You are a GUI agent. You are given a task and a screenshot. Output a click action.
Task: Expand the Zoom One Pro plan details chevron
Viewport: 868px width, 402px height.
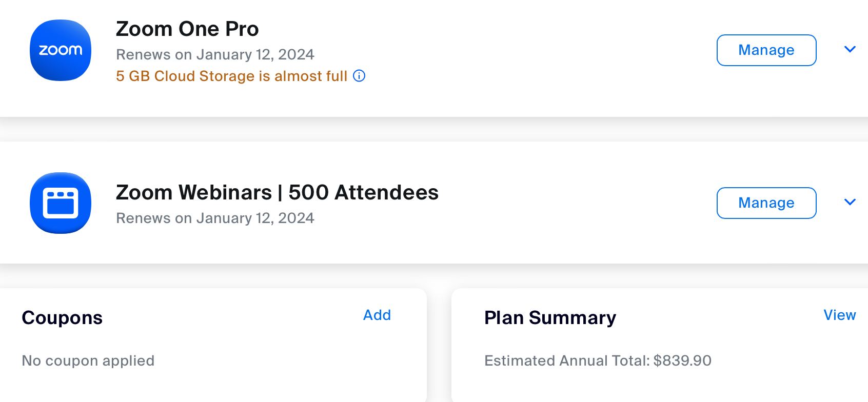[850, 49]
